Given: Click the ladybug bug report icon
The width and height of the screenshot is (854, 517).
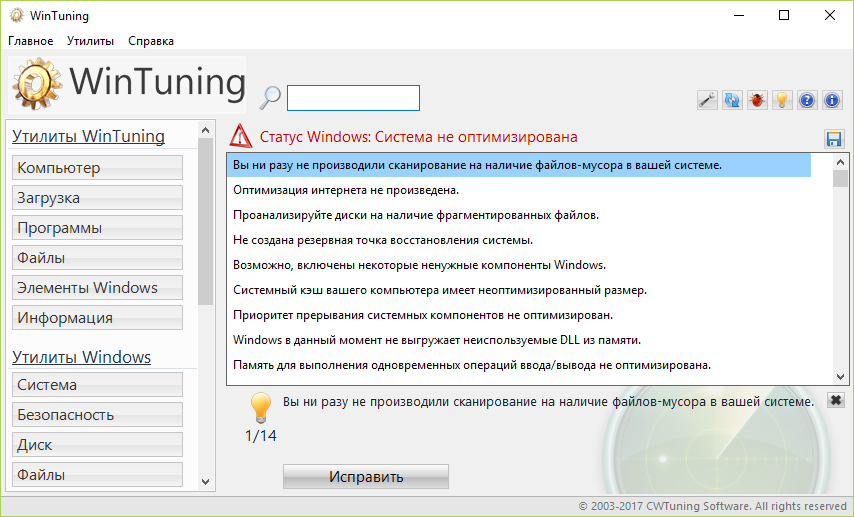Looking at the screenshot, I should 757,100.
